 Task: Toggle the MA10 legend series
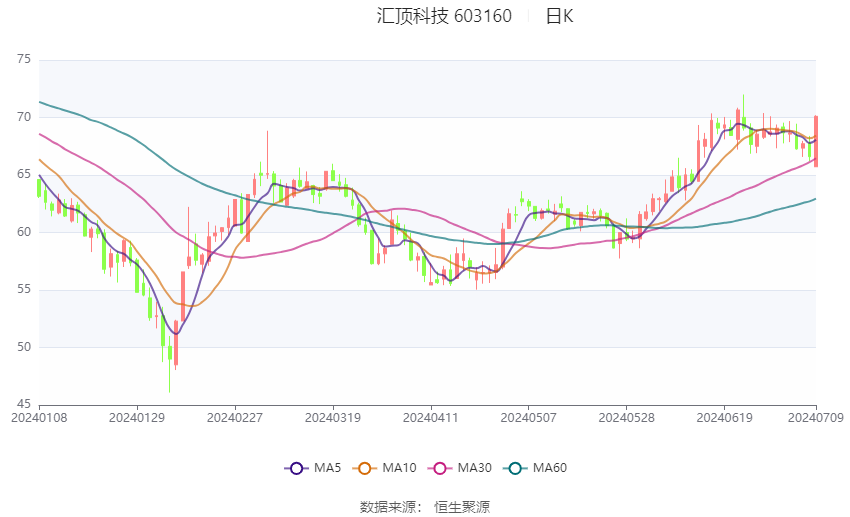384,468
